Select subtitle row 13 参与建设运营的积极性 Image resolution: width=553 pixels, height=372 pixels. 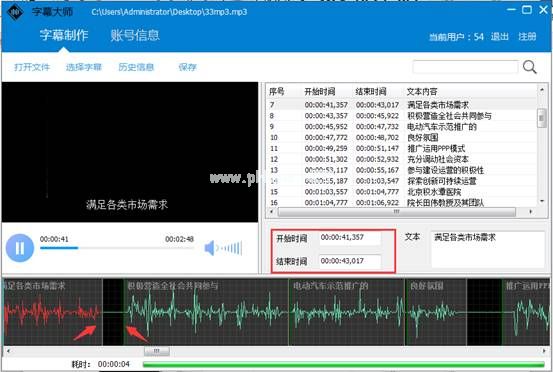click(x=401, y=170)
